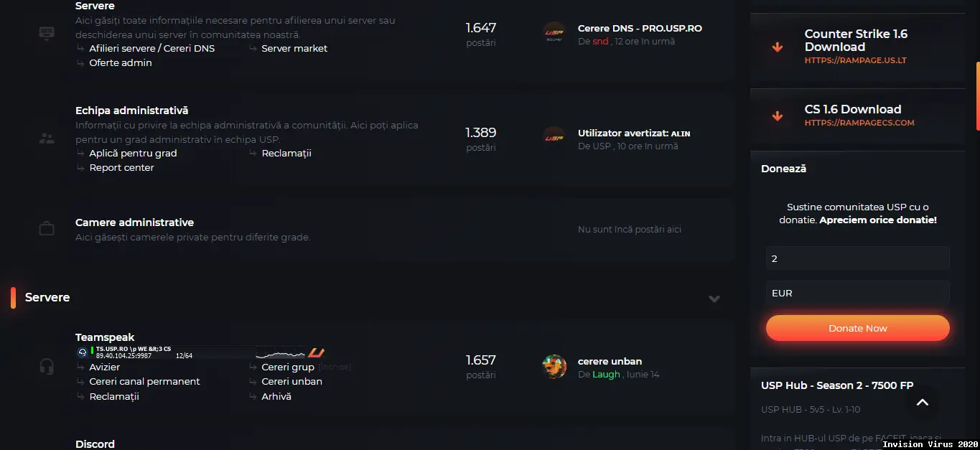Viewport: 980px width, 450px height.
Task: Open the rampagecs.com download link
Action: click(x=859, y=123)
